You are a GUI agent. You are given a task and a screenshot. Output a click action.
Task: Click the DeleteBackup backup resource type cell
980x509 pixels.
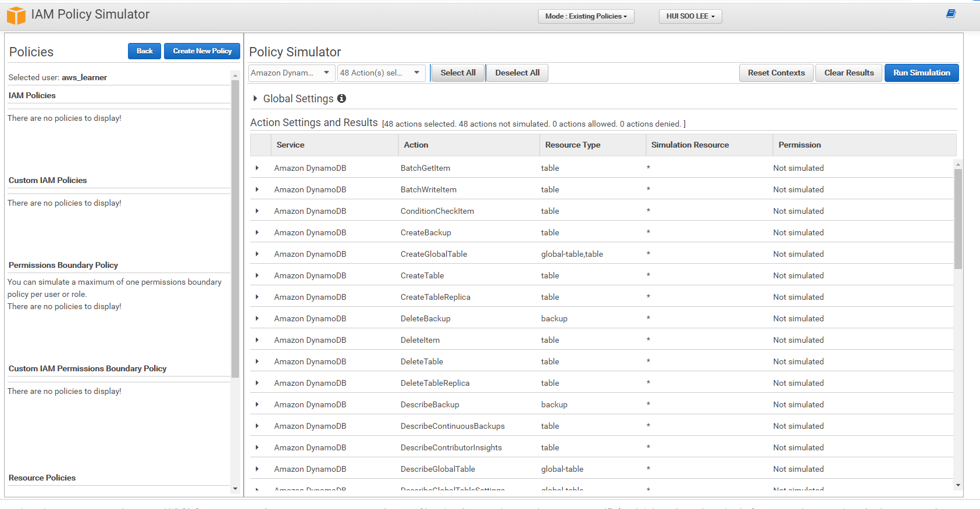point(554,318)
